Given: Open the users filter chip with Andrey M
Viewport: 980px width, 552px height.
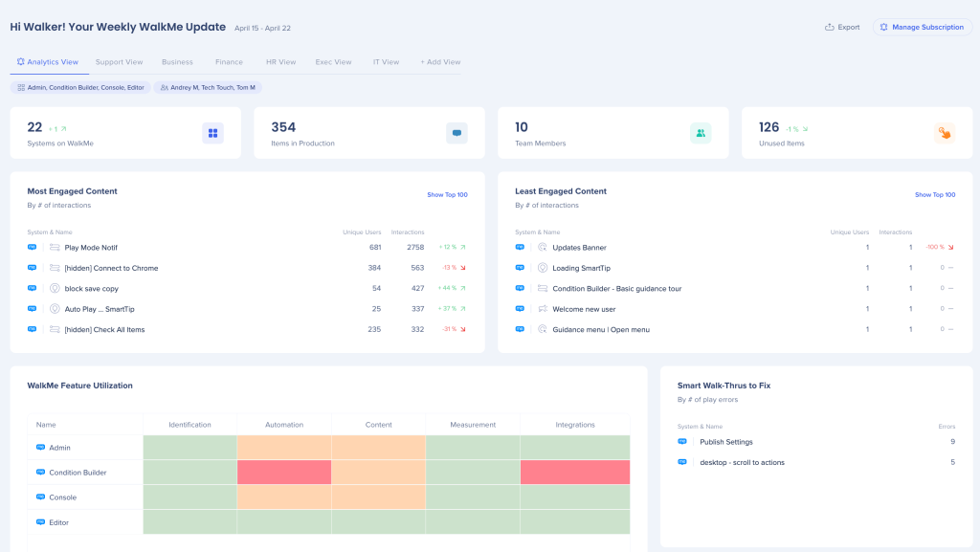Looking at the screenshot, I should coord(207,87).
